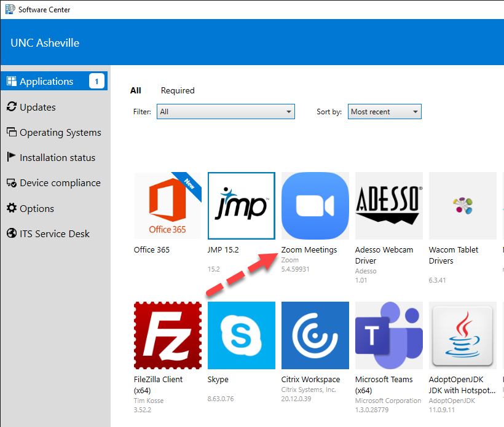Screen dimensions: 504x427
Task: Open the Sort by Most recent dropdown
Action: (x=384, y=112)
